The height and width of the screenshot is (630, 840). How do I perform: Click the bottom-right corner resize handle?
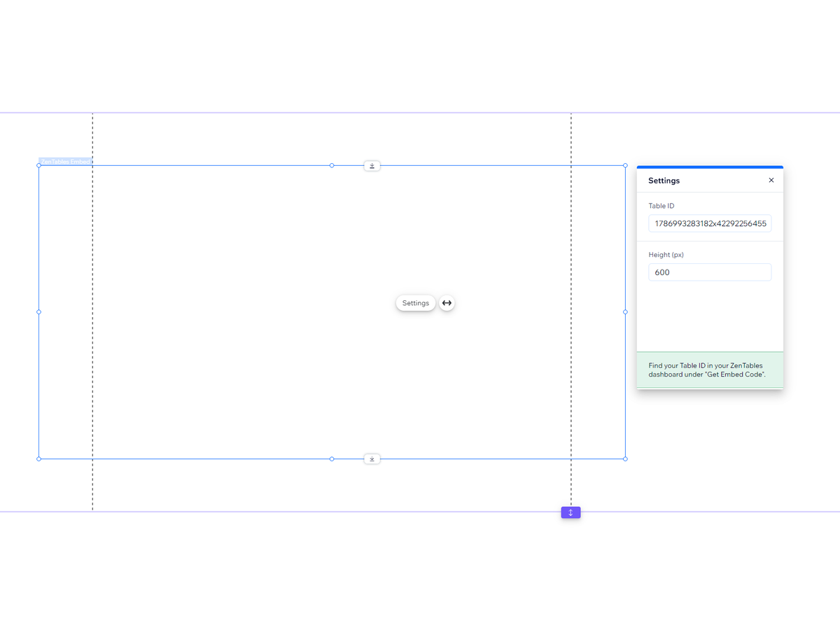(x=625, y=459)
